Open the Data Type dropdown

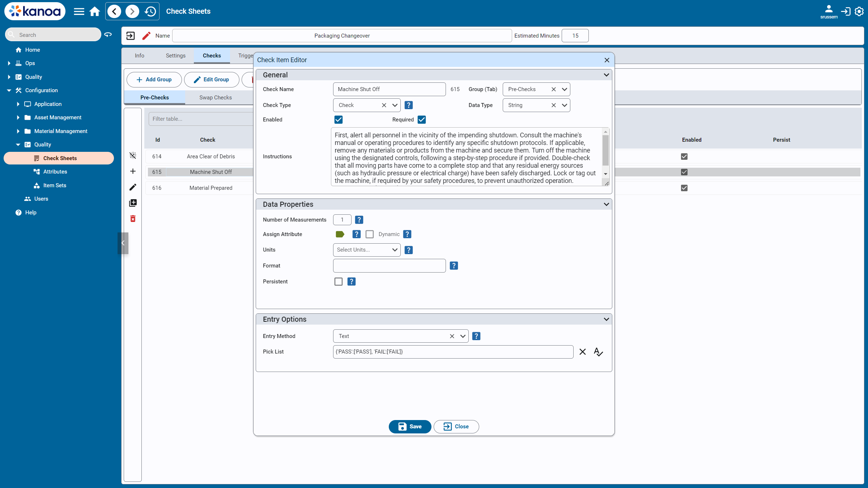click(563, 105)
